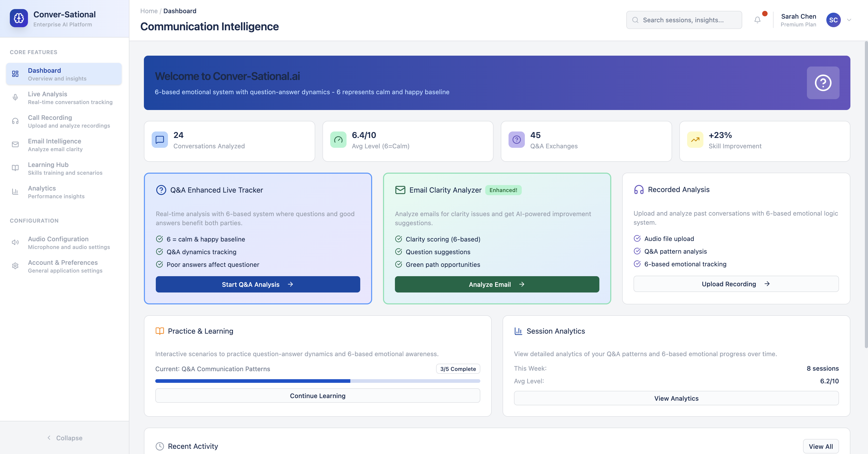Click the Conver-Sational brain logo icon

[19, 18]
